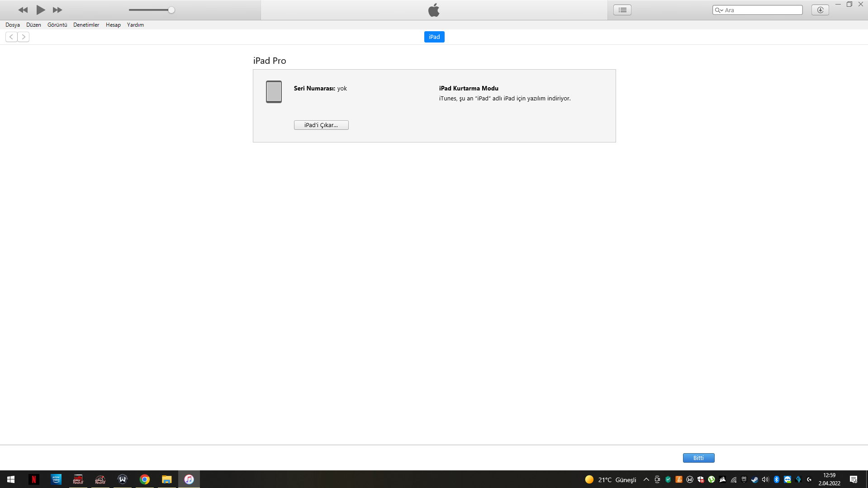Open the Up Next list view button
This screenshot has width=868, height=488.
622,10
